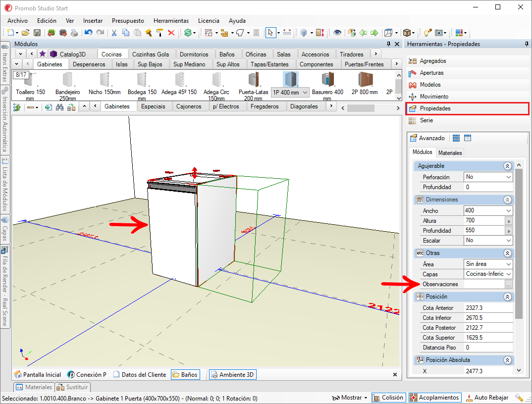The height and width of the screenshot is (404, 532).
Task: Click the Observaciones ellipsis button
Action: [508, 284]
